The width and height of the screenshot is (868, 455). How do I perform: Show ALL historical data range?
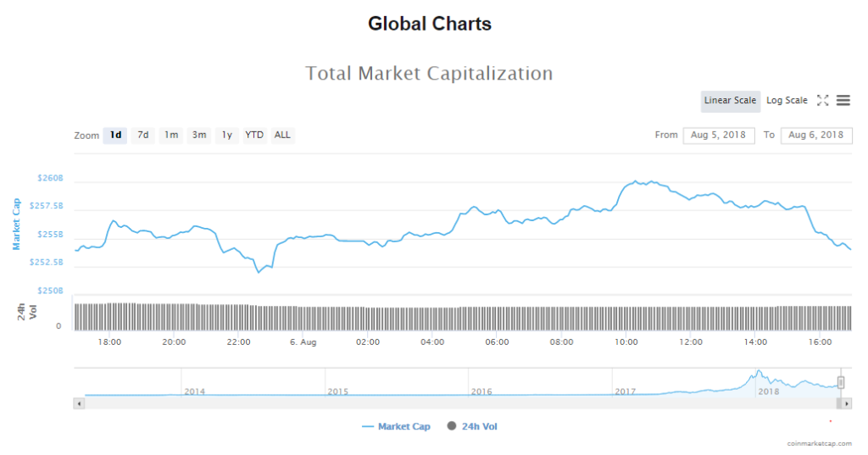(x=282, y=135)
